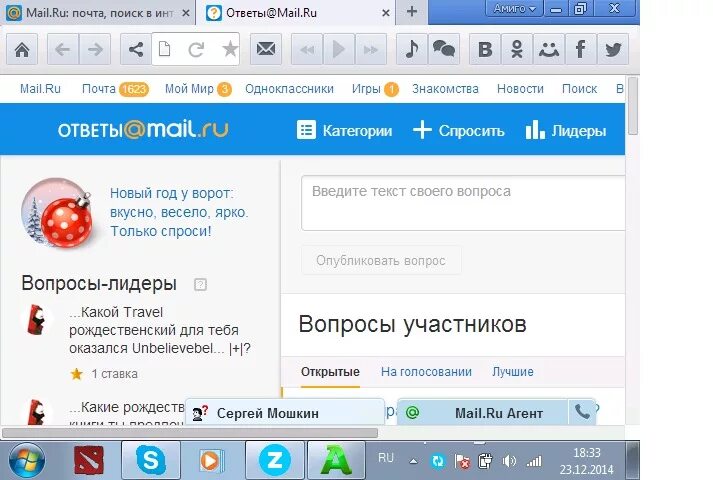Open a new tab with plus button
The width and height of the screenshot is (713, 480).
coord(412,12)
